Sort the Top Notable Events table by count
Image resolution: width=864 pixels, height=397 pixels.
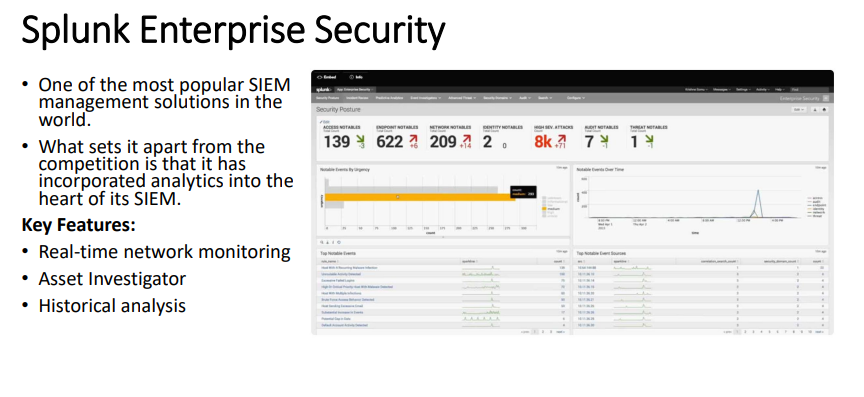(560, 261)
